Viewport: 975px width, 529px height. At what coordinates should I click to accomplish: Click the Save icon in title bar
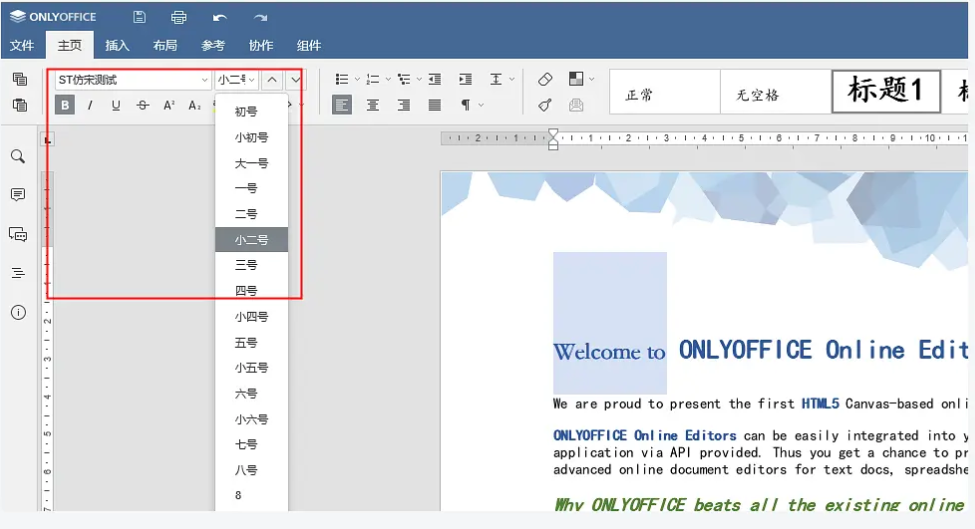(x=139, y=17)
